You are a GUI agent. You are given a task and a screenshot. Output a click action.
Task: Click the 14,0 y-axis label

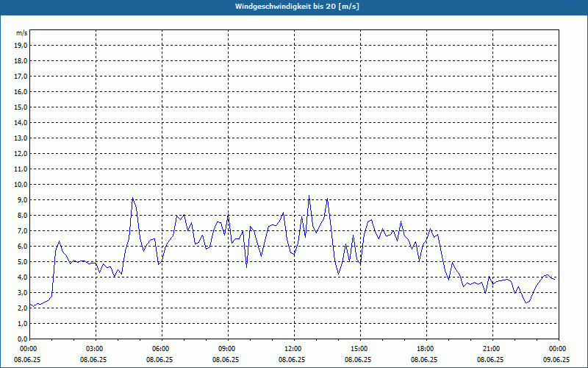pos(21,123)
